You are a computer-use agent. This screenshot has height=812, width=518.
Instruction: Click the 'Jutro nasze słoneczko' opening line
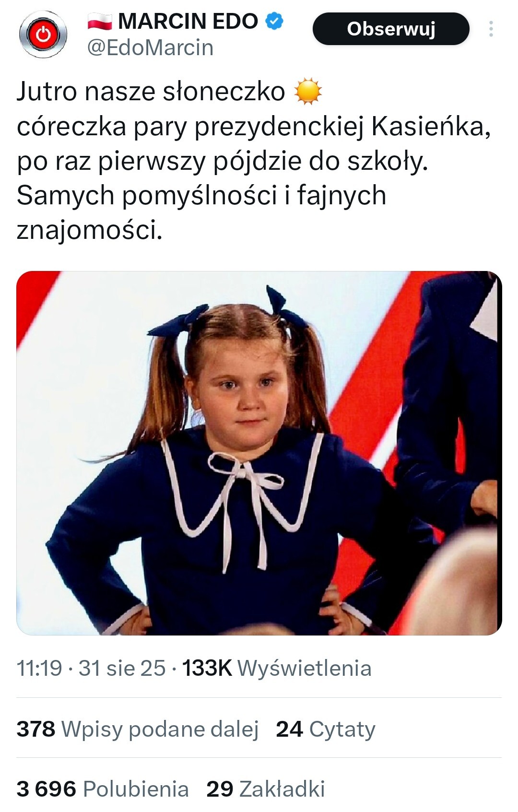(151, 91)
